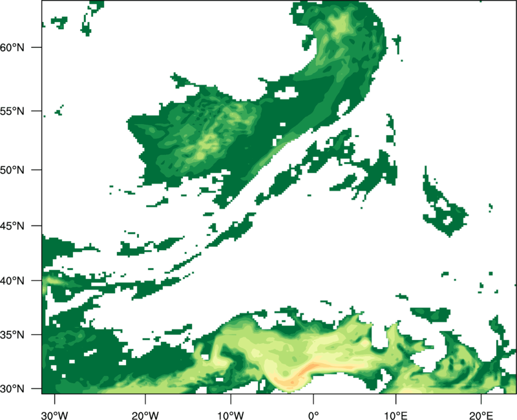Click the 0° longitude label
Screen dimensions: 517x420
click(313, 415)
